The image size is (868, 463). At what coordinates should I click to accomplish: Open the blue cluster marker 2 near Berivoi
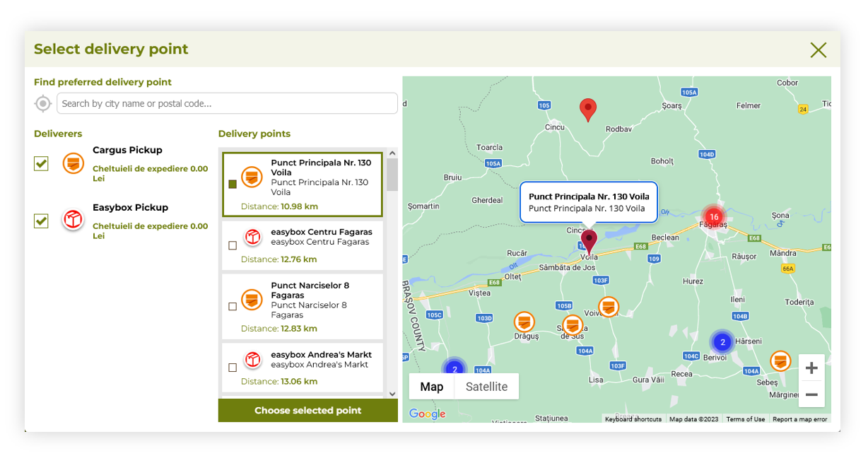722,342
